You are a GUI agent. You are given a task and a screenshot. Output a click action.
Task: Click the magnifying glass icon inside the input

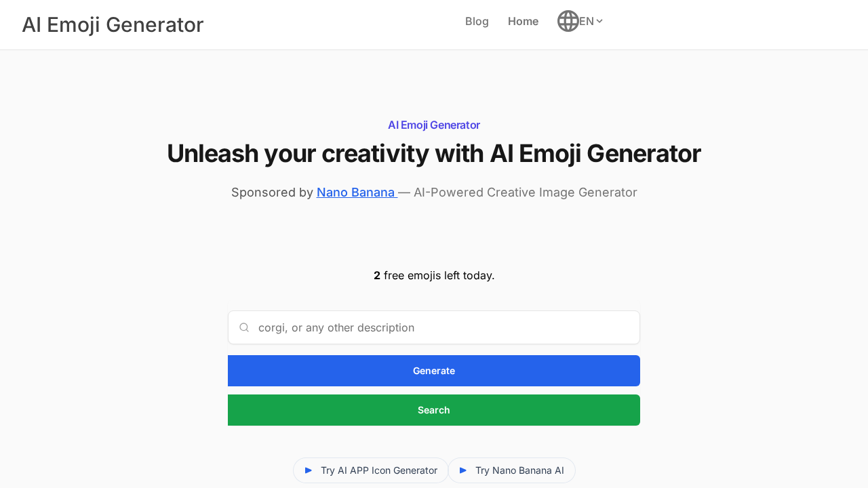[244, 327]
